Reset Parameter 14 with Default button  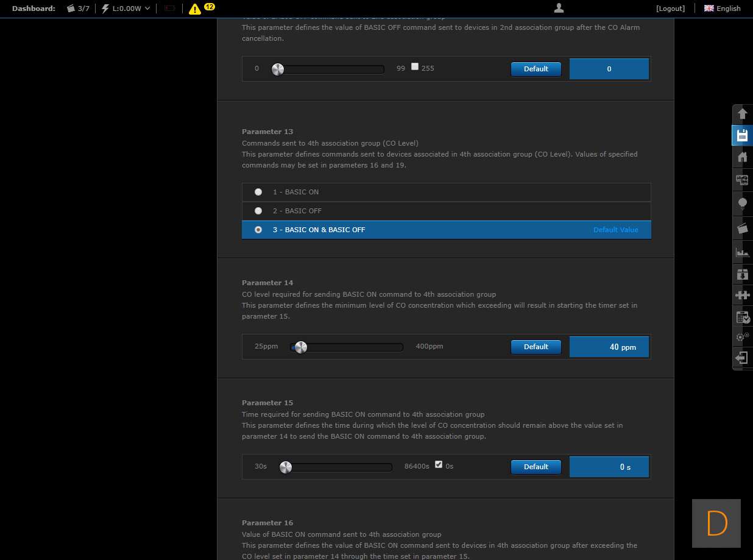(536, 347)
